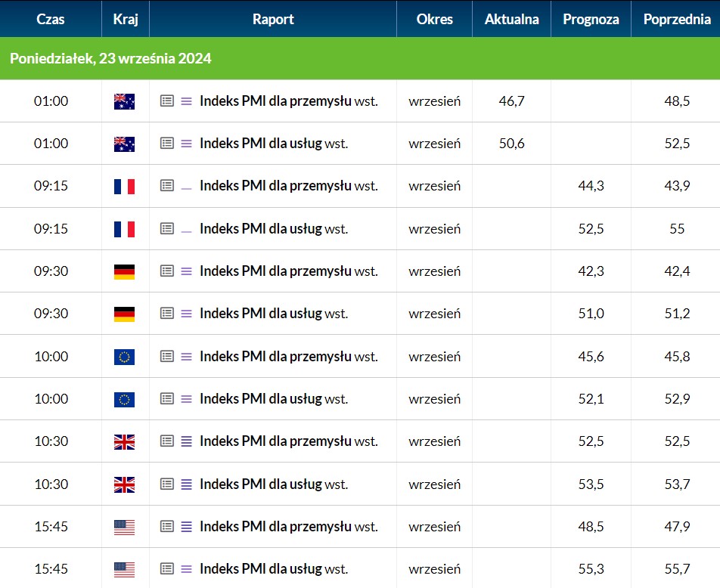This screenshot has height=588, width=720.
Task: Open details icon for US services PMI
Action: [167, 568]
